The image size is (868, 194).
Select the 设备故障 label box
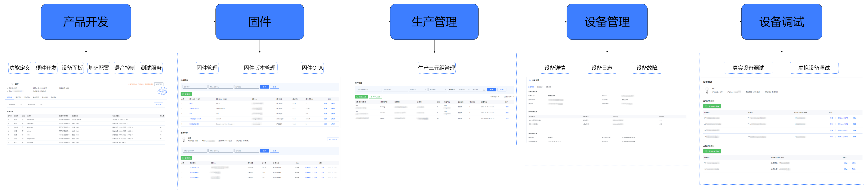(x=647, y=68)
